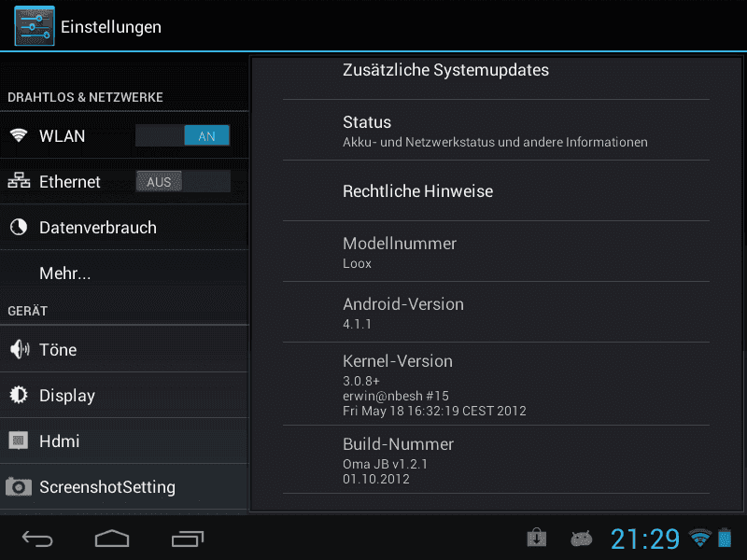
Task: Tap Build-Nummer Oma JB v1.2.1 entry
Action: pos(496,459)
